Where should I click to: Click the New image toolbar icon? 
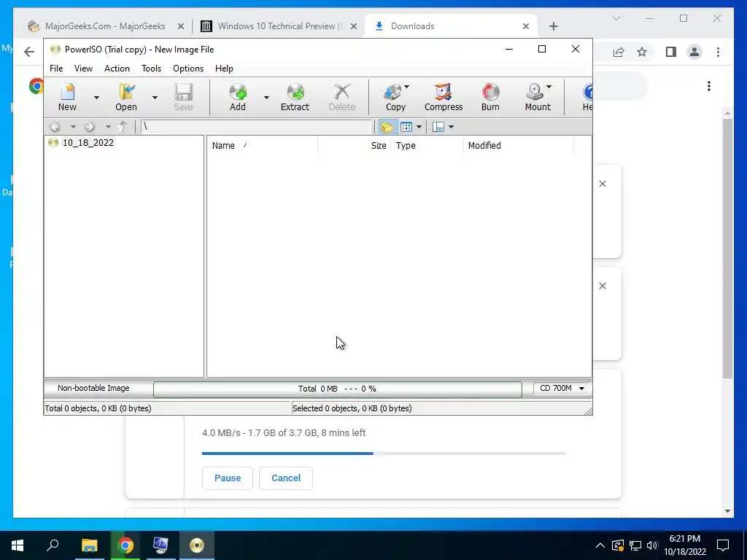(x=67, y=97)
